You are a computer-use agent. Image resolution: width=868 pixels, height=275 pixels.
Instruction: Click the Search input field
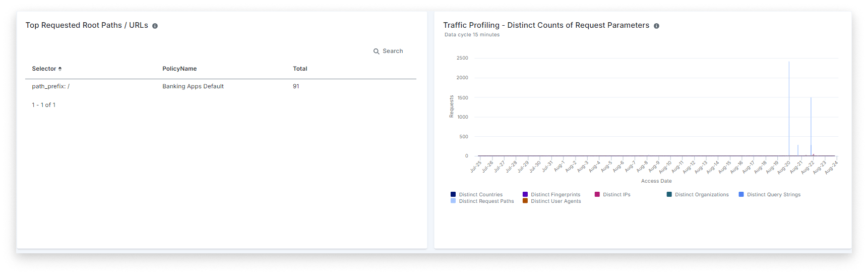click(x=393, y=51)
